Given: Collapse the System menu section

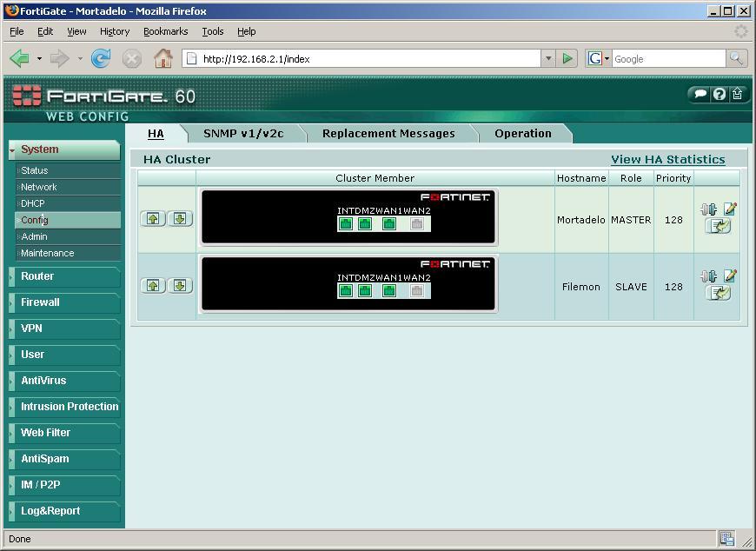Looking at the screenshot, I should click(x=64, y=149).
